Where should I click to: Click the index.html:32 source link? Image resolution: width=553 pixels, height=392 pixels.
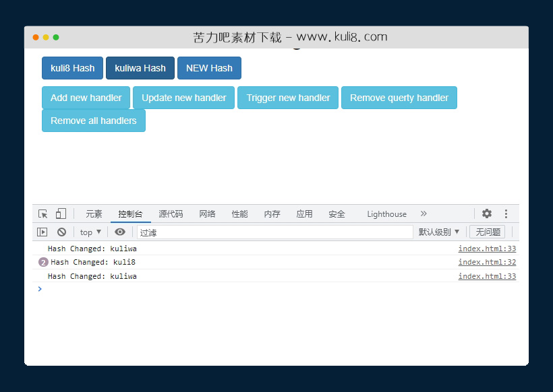(x=487, y=262)
